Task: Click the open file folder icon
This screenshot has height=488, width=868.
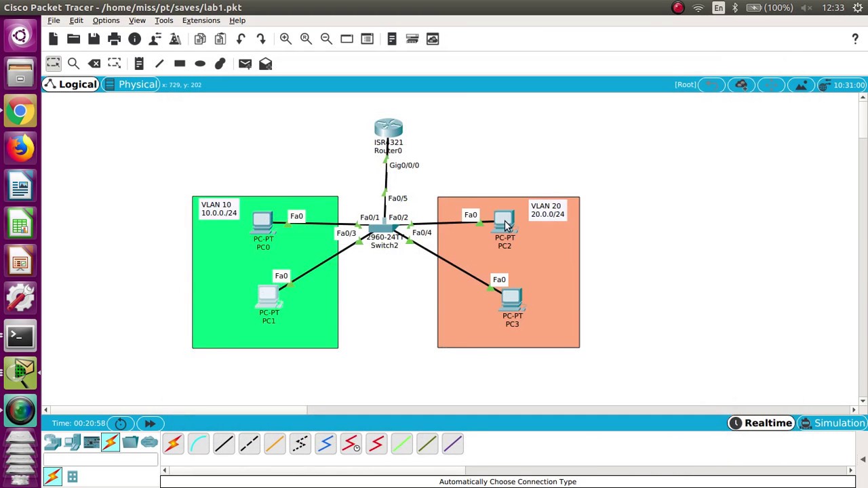Action: click(73, 39)
